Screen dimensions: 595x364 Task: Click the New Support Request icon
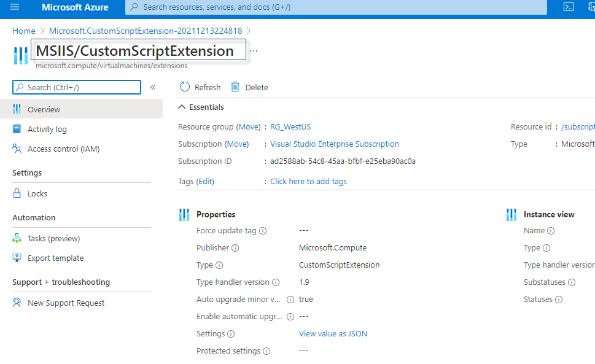coord(17,303)
